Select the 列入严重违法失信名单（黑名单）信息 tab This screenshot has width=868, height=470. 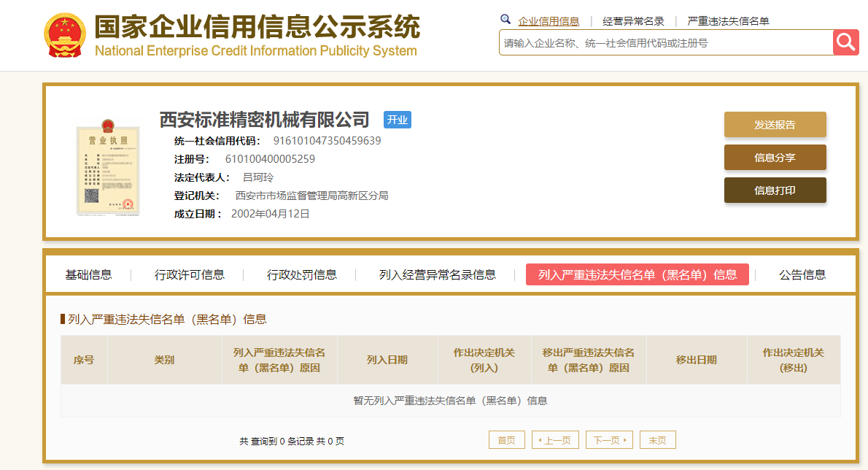pyautogui.click(x=638, y=274)
